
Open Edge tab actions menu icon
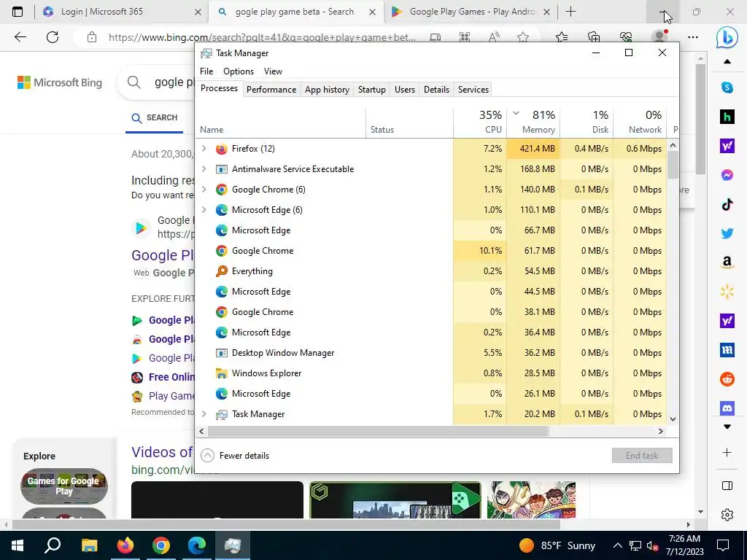(x=18, y=12)
